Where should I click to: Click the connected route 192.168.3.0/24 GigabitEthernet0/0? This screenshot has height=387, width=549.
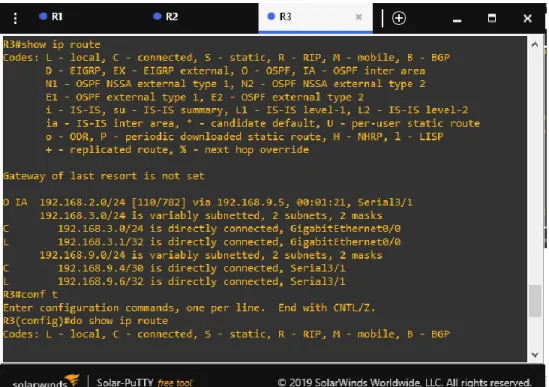(202, 229)
